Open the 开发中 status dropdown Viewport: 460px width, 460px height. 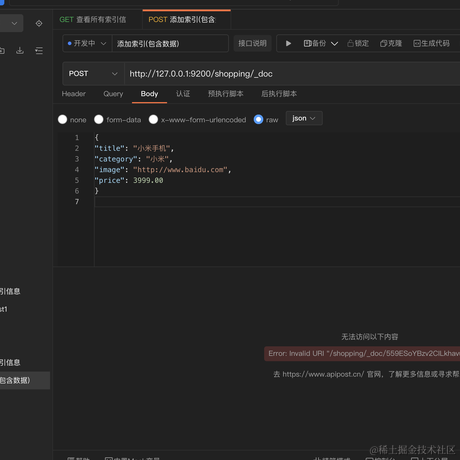[x=87, y=43]
